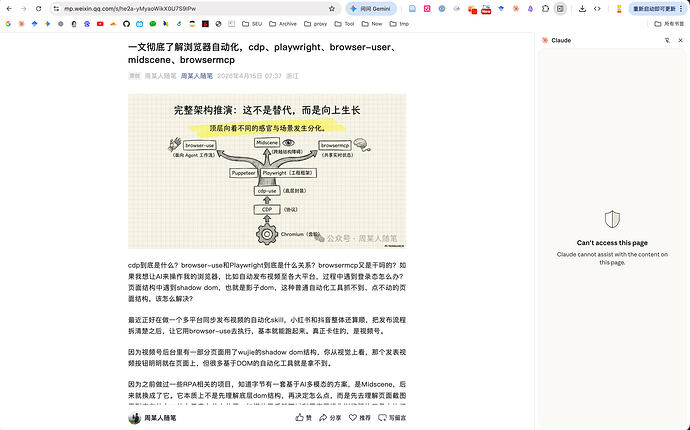
Task: Expand the SEU bookmarks folder
Action: [x=252, y=24]
